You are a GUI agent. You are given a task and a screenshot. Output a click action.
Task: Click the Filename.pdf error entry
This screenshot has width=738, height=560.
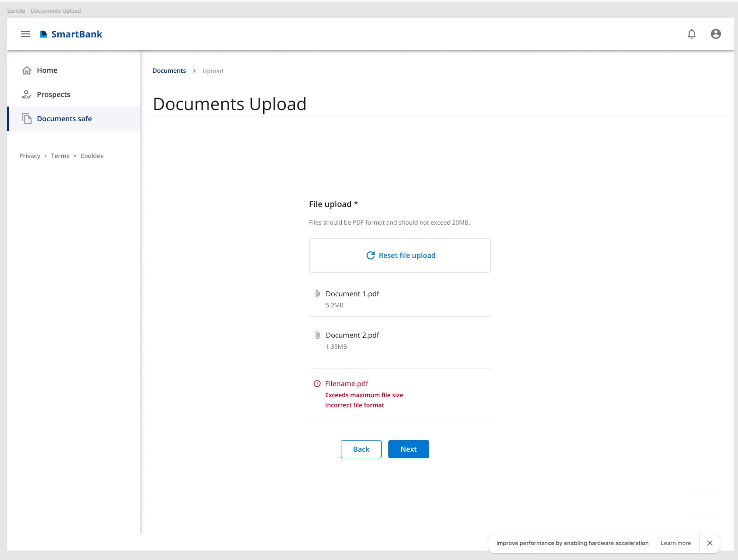(347, 384)
